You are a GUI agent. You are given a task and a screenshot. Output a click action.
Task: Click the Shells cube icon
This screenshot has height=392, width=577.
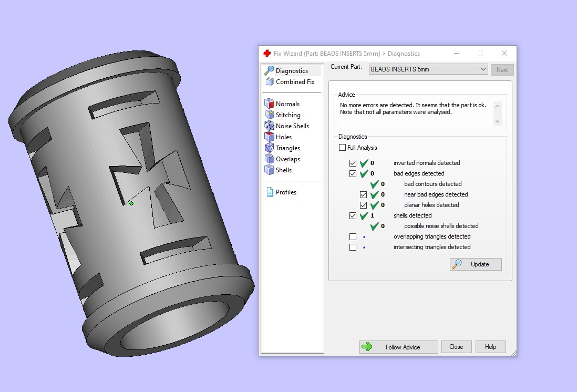click(x=270, y=170)
